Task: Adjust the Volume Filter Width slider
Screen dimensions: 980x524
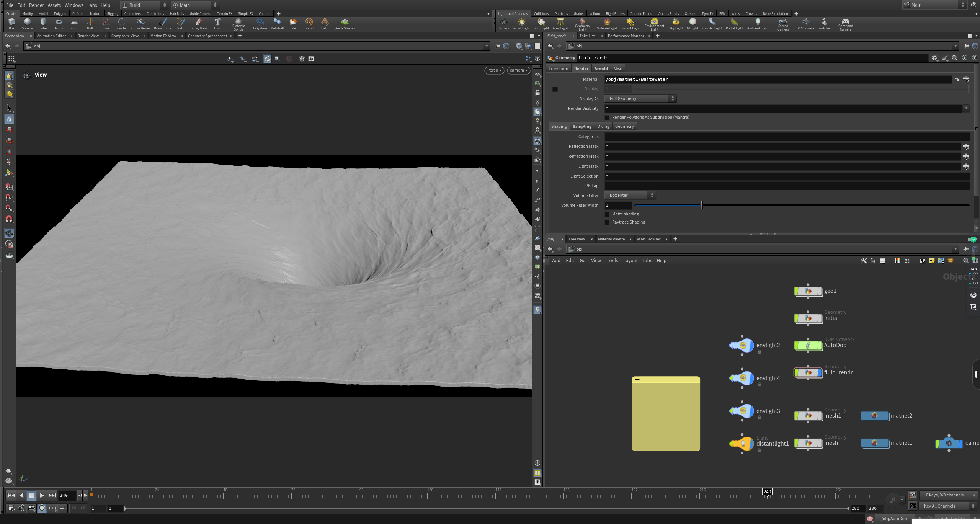Action: [x=701, y=206]
